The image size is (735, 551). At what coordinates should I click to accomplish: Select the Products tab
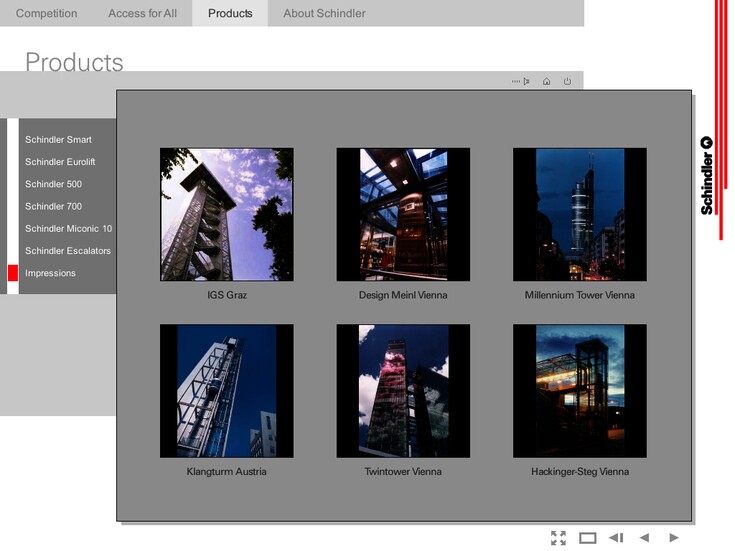click(x=230, y=13)
